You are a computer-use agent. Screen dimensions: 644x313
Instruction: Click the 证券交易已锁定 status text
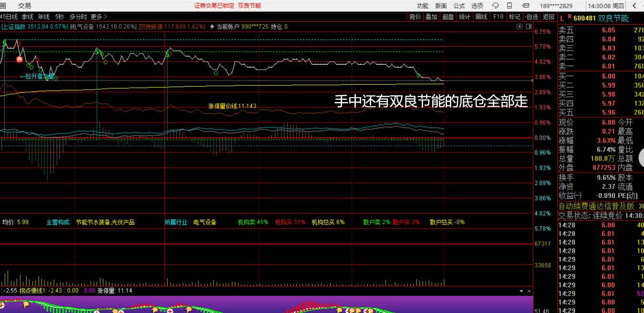(214, 6)
